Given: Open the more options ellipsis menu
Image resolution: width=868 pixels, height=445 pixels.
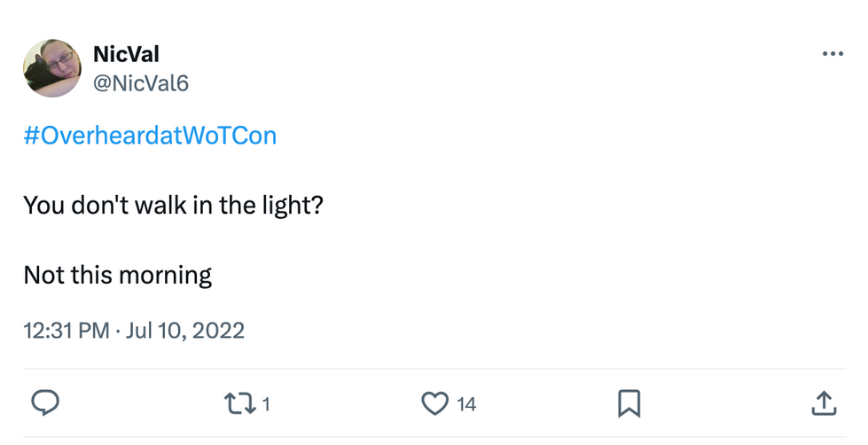Looking at the screenshot, I should click(x=833, y=54).
